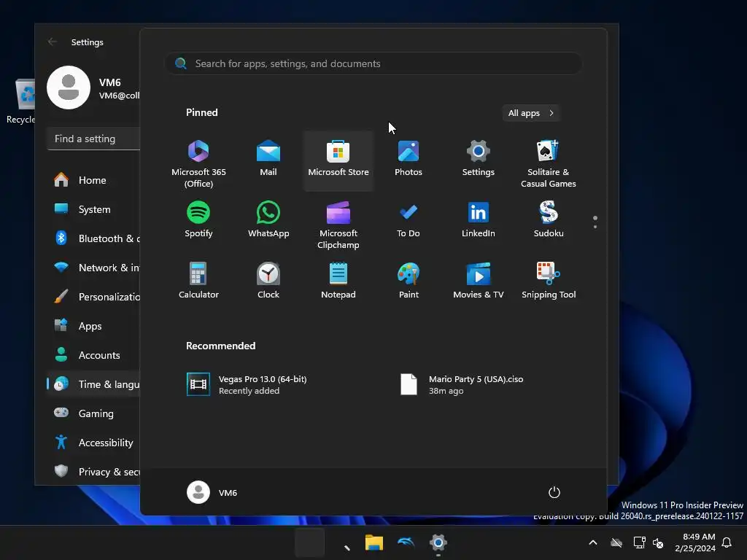Launch Microsoft Clipchamp video editor

(x=338, y=225)
